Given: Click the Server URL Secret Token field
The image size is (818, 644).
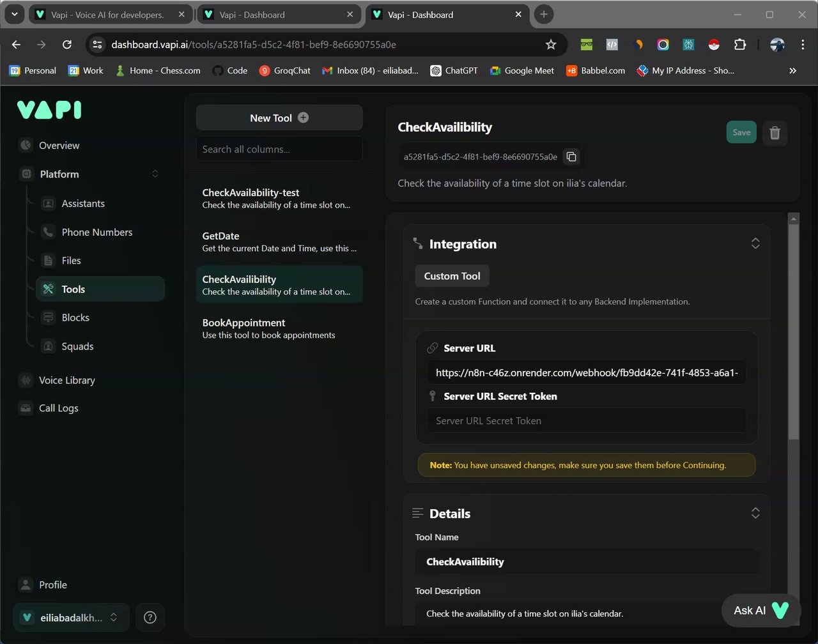Looking at the screenshot, I should 586,420.
